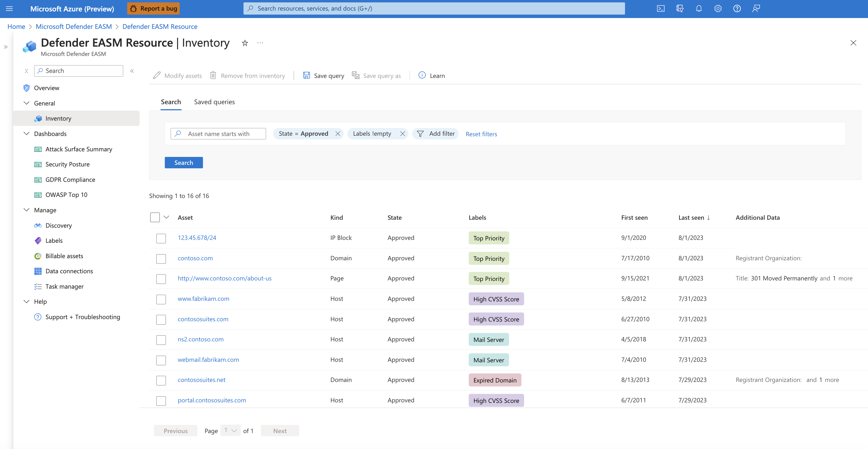Viewport: 868px width, 449px height.
Task: Open the page number dropdown
Action: [x=230, y=430]
